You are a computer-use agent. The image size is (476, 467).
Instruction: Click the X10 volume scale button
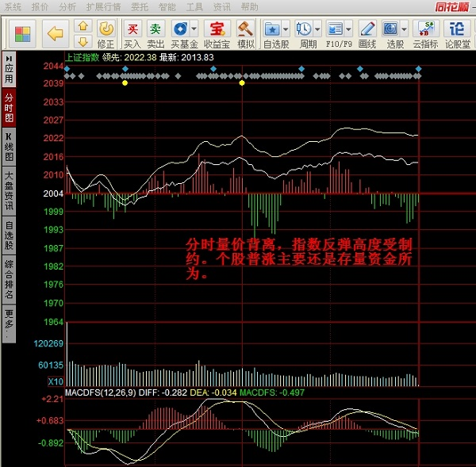[56, 381]
